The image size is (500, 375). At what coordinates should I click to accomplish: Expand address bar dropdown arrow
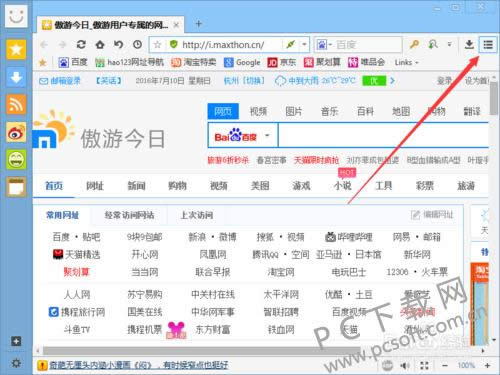tap(304, 44)
